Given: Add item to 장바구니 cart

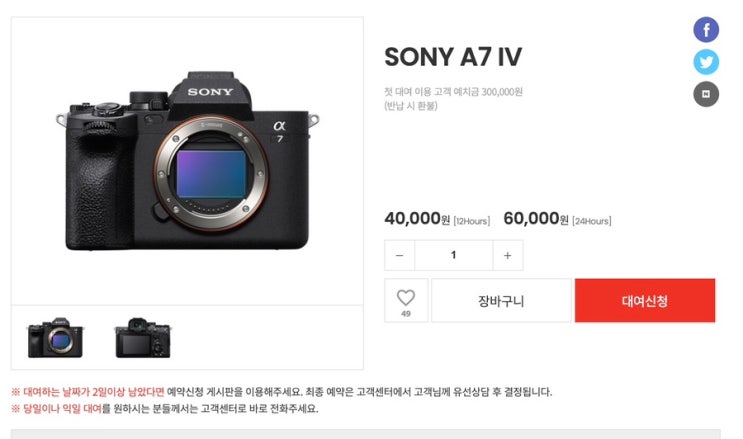Looking at the screenshot, I should pyautogui.click(x=501, y=301).
